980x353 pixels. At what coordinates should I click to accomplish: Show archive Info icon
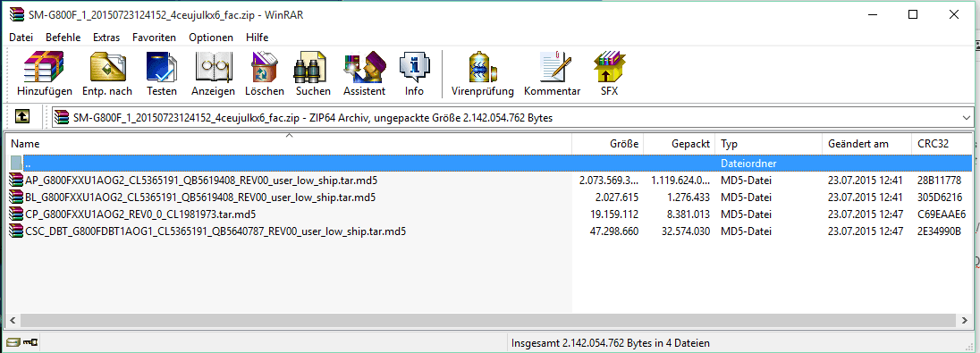click(414, 68)
